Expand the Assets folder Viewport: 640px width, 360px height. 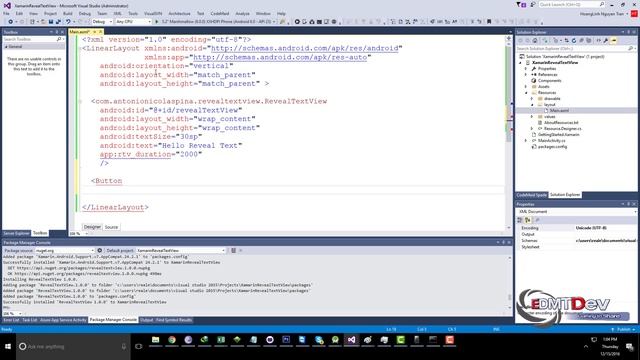[526, 87]
